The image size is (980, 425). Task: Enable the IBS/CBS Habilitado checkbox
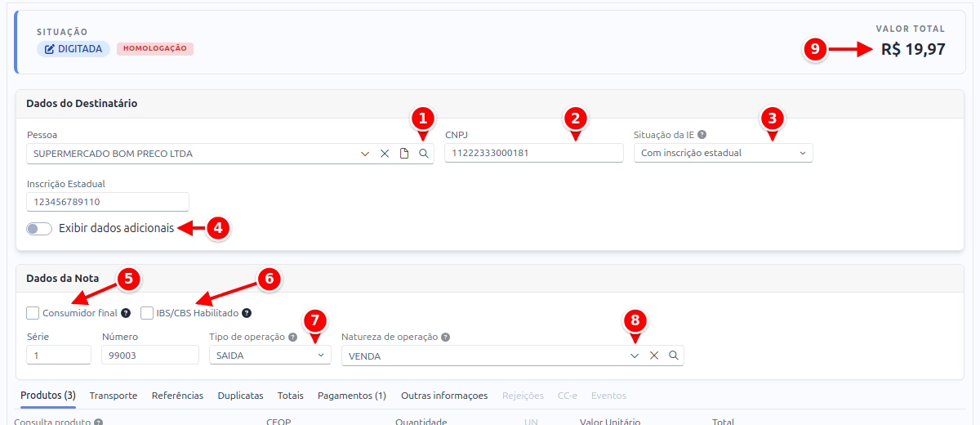(x=147, y=313)
